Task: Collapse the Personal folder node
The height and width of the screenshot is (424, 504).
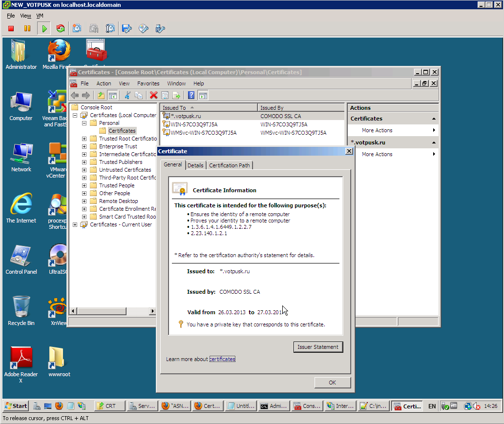Action: tap(84, 123)
